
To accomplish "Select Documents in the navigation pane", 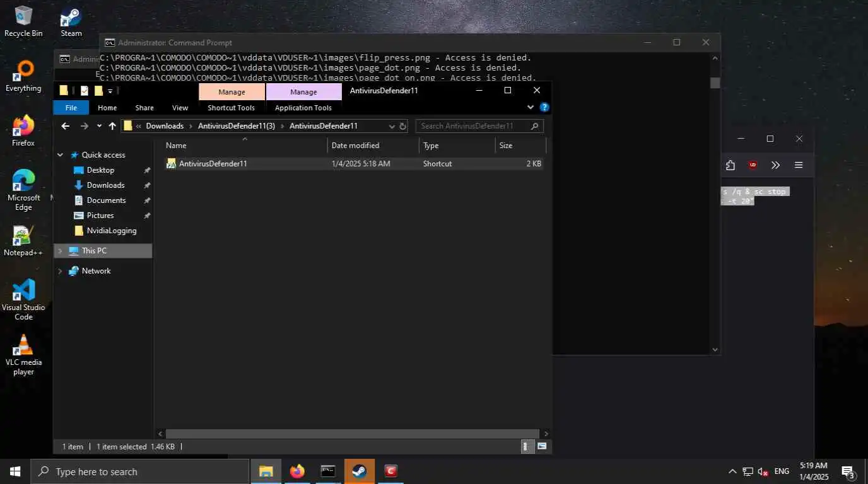I will pyautogui.click(x=106, y=200).
